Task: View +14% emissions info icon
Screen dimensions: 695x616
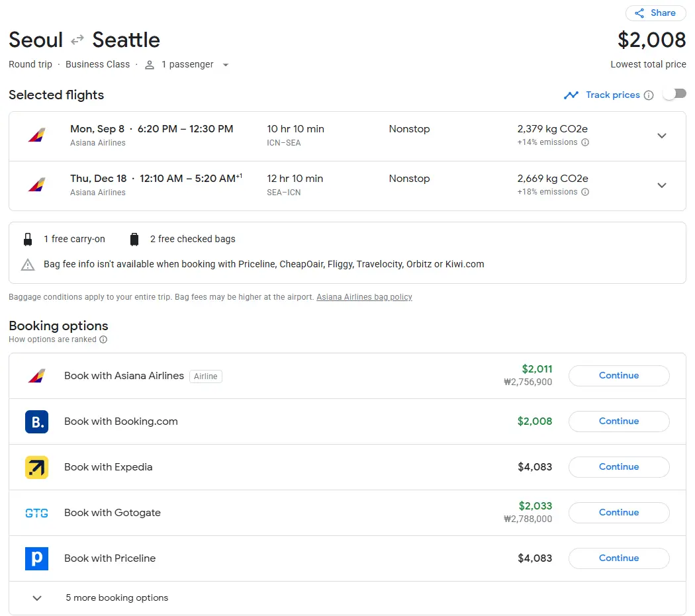Action: coord(585,142)
